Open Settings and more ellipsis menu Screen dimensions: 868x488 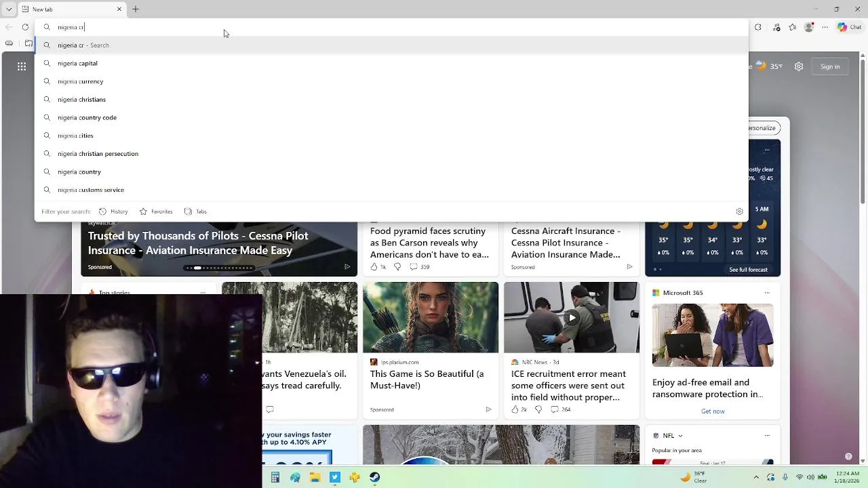click(825, 27)
